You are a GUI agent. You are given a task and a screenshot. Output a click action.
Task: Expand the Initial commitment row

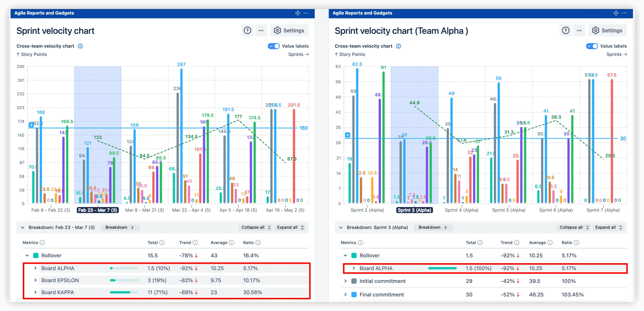(x=346, y=281)
